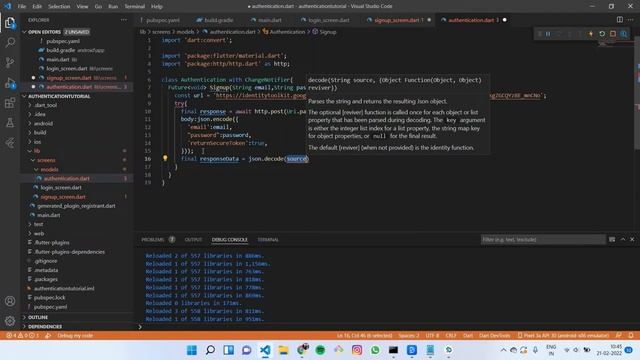Open main.dart in the lib folder

coord(48,215)
